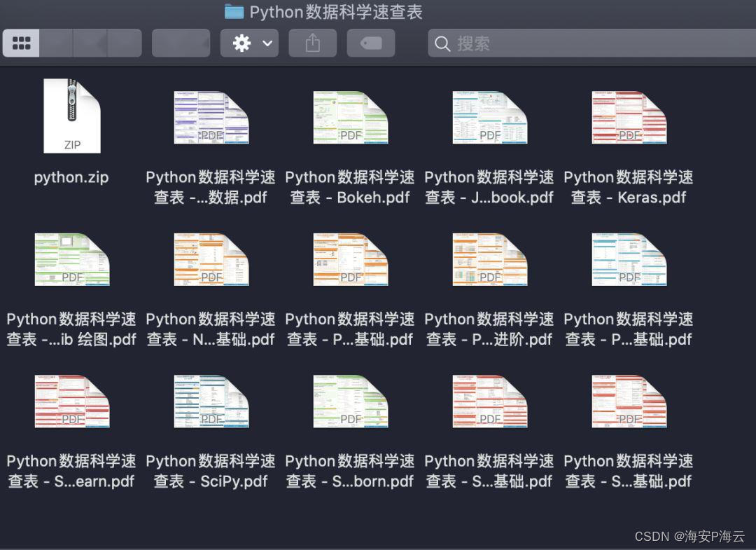Select the N...基础.pdf file icon
Screen dimensions: 756x550
pyautogui.click(x=211, y=259)
